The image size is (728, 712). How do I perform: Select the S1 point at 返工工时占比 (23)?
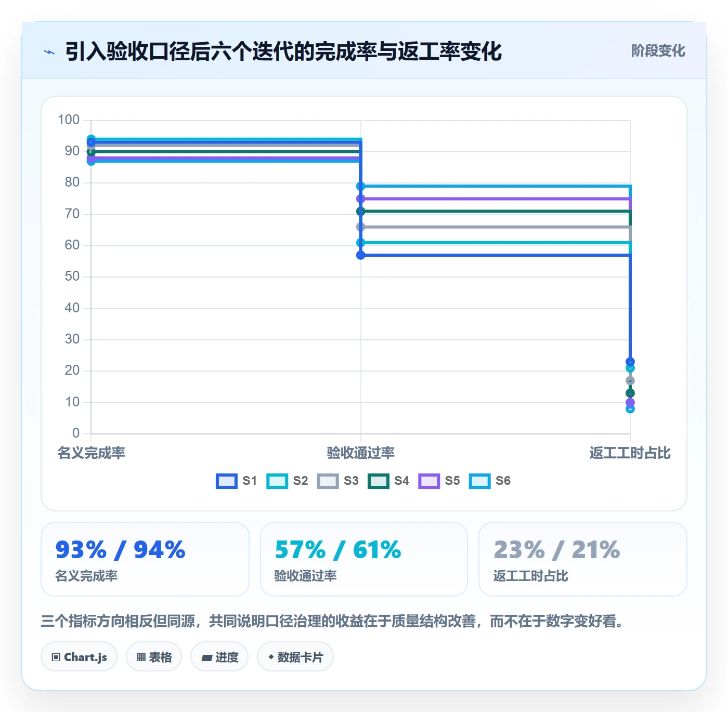click(630, 362)
